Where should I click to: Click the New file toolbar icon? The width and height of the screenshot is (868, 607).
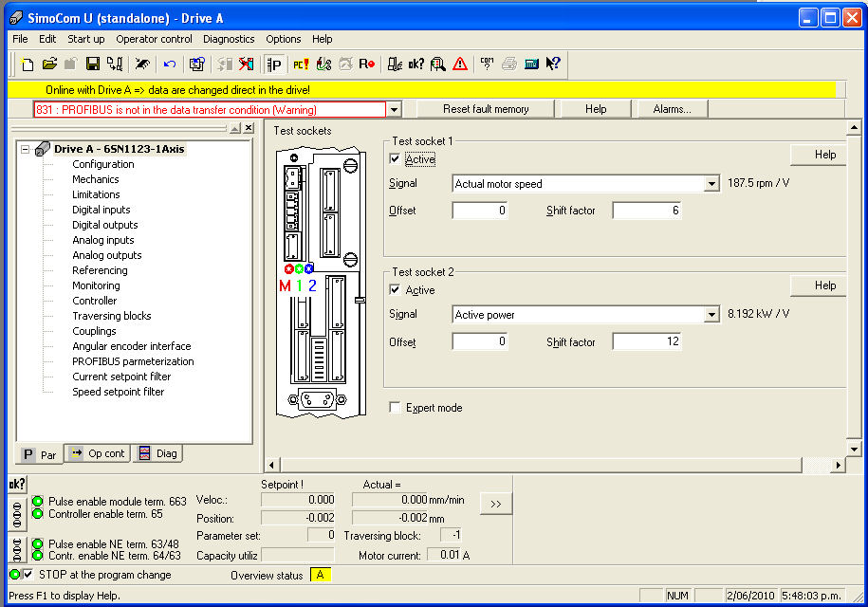tap(28, 64)
